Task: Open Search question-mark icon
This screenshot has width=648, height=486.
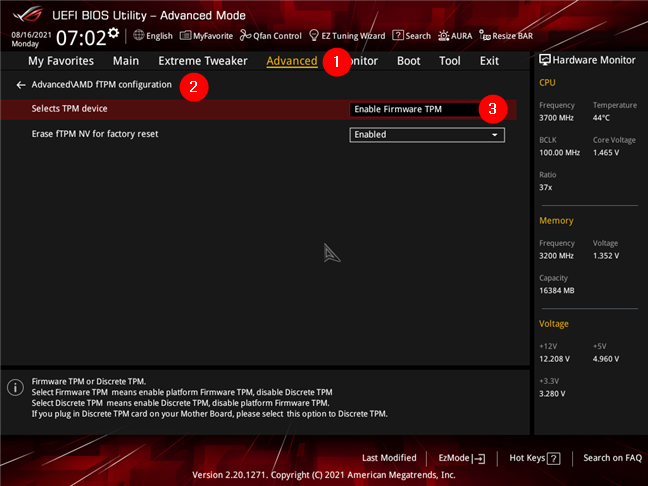Action: pos(398,35)
